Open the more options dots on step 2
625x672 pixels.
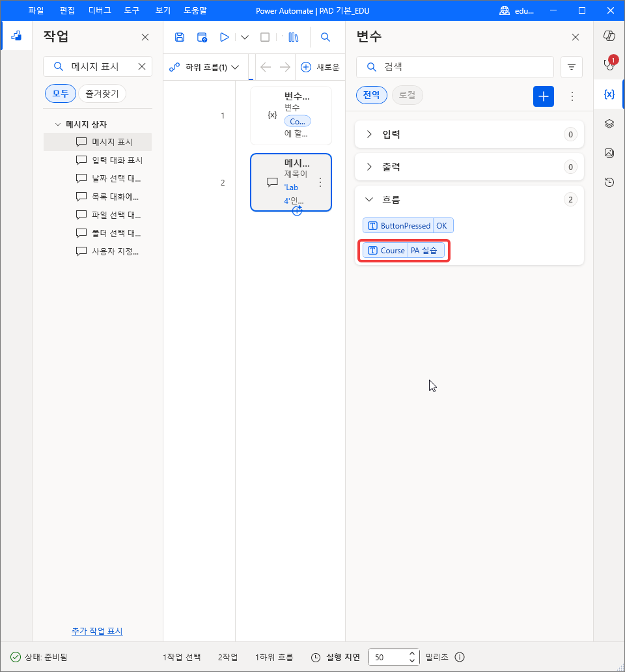pyautogui.click(x=320, y=182)
